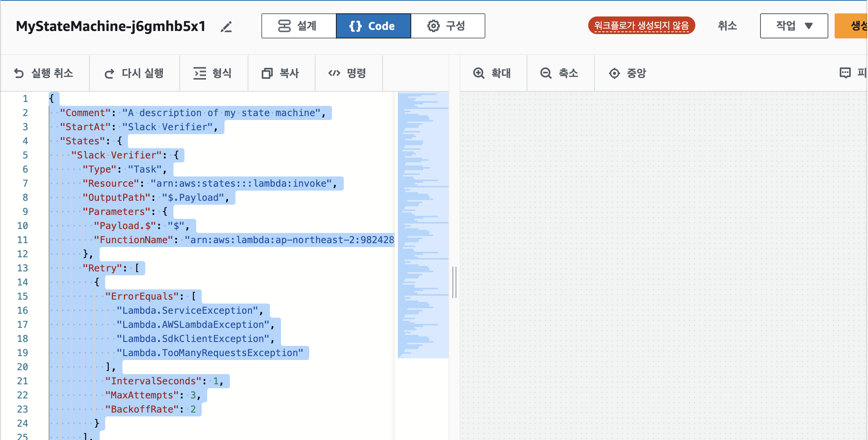Zoom in with the 확대 magnifier icon
868x440 pixels.
[x=479, y=73]
